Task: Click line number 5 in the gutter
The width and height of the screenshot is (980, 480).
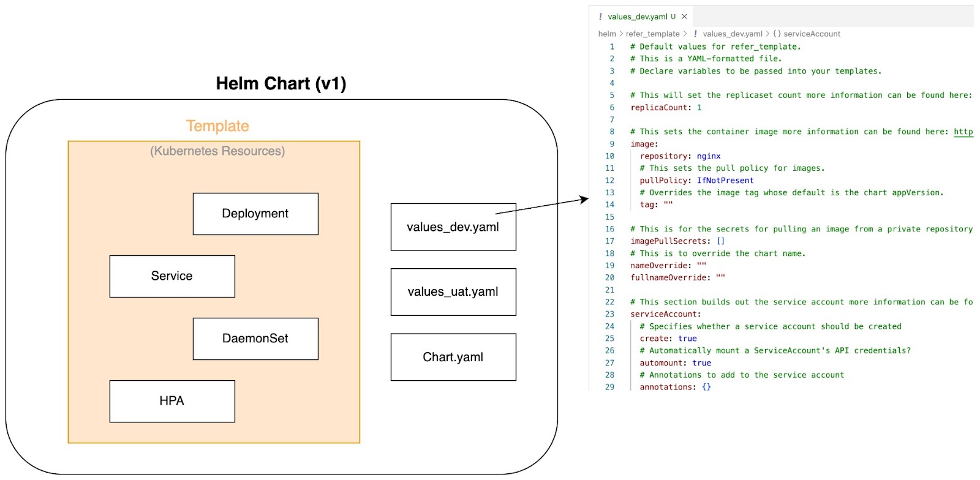Action: [x=611, y=96]
